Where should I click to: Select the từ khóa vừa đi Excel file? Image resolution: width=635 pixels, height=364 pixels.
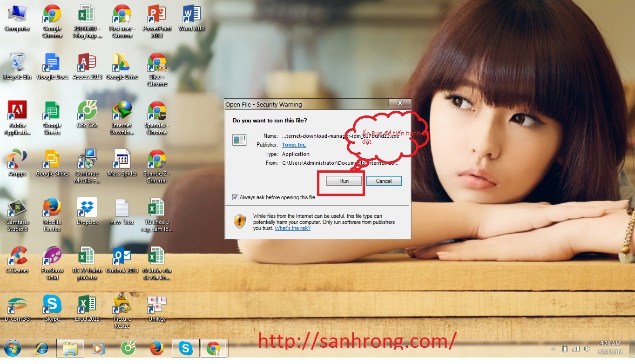pyautogui.click(x=157, y=263)
